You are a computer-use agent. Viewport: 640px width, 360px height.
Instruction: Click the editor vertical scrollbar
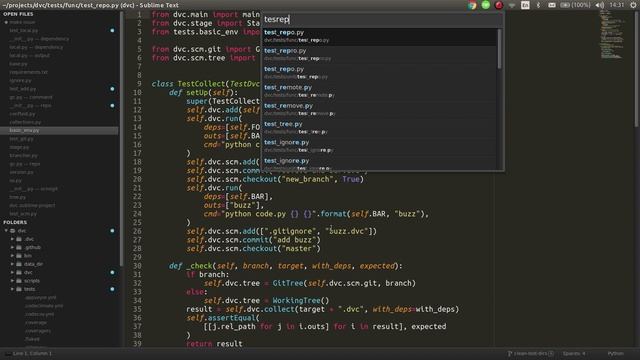click(637, 69)
